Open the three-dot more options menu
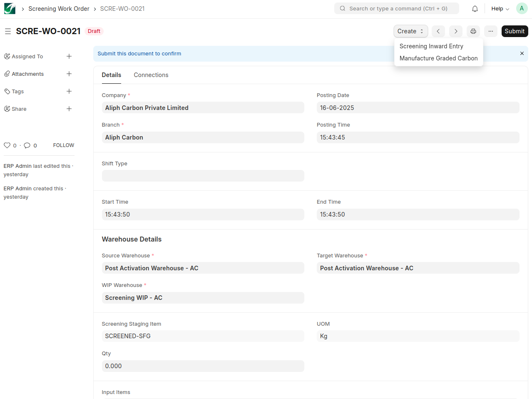 491,31
